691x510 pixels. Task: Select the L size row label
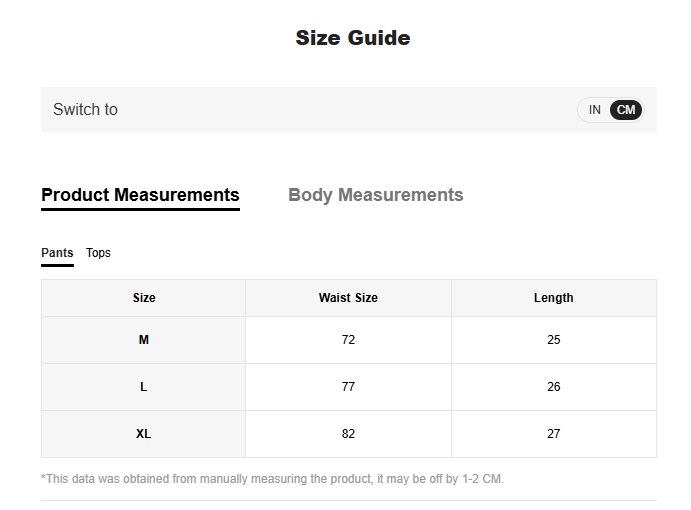[144, 387]
